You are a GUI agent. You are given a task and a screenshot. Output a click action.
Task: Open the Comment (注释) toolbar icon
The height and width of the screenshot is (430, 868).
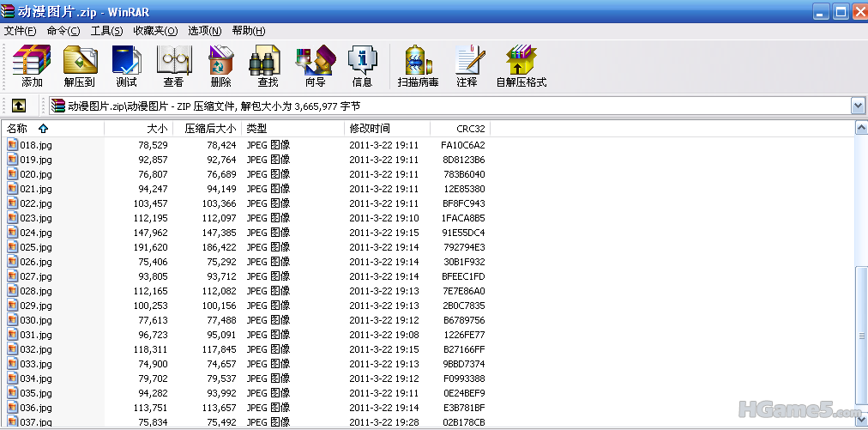click(467, 66)
